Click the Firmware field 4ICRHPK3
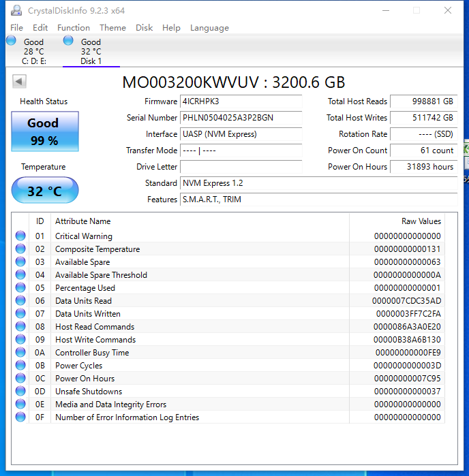469x476 pixels. (241, 101)
